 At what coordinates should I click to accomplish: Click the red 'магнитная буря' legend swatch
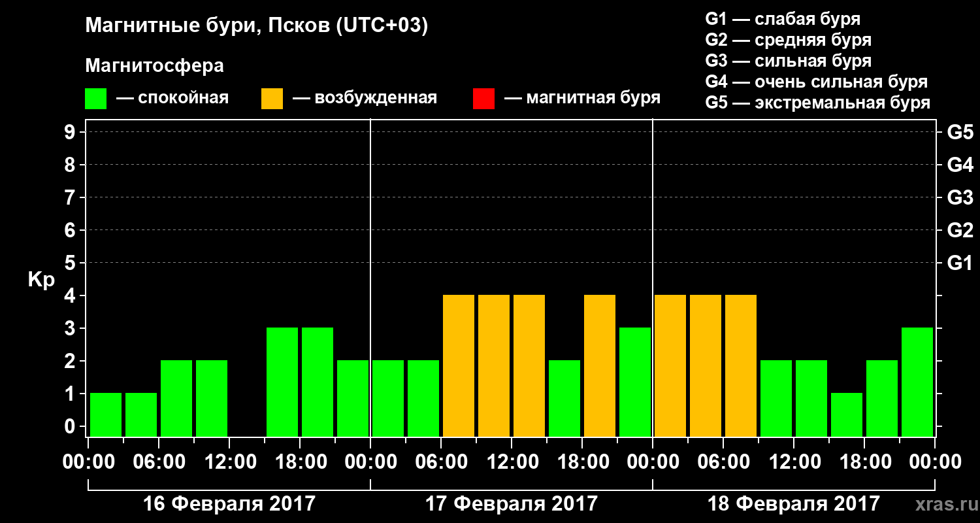coord(483,99)
